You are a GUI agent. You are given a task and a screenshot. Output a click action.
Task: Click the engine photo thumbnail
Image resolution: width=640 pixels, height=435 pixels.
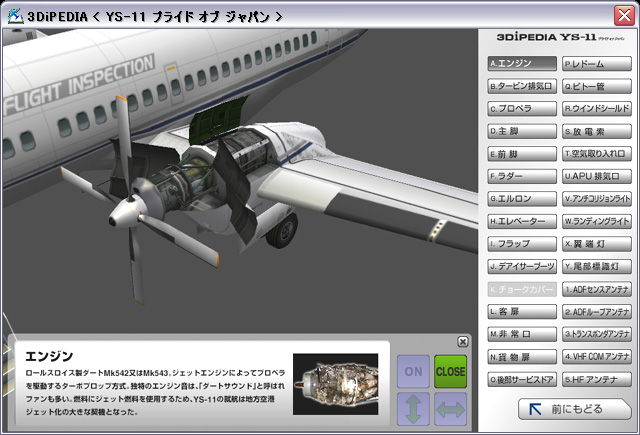click(336, 384)
